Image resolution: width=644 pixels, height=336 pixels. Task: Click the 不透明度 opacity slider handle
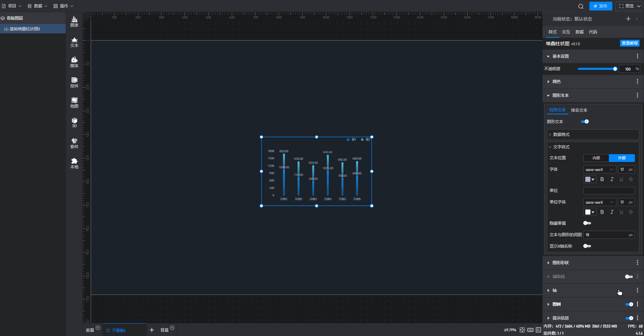click(615, 69)
